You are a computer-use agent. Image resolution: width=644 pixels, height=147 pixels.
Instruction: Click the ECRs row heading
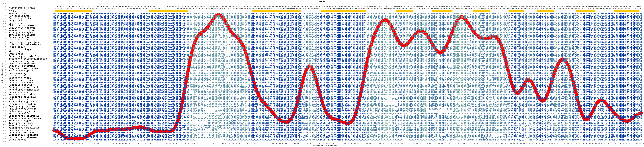pos(12,11)
